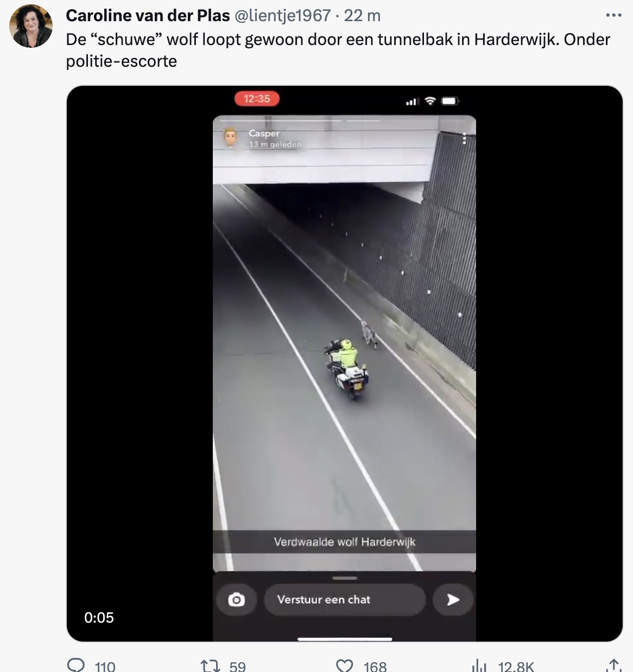Click the Snapchat camera icon in video
Image resolution: width=633 pixels, height=672 pixels.
(x=236, y=600)
